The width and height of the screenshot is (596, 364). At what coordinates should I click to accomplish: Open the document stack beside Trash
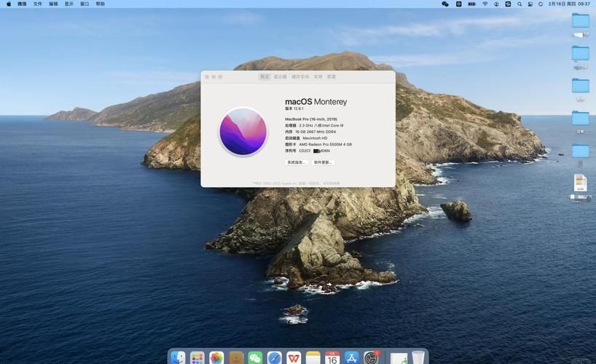[399, 358]
